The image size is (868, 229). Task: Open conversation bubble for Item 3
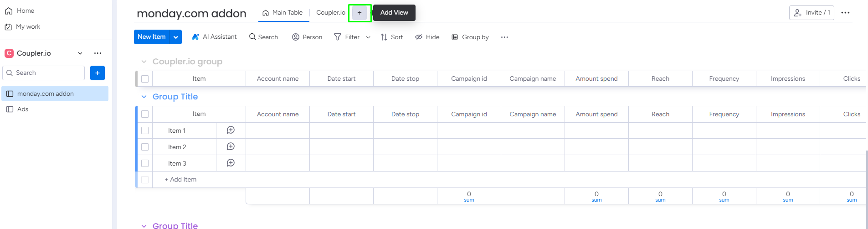tap(231, 163)
